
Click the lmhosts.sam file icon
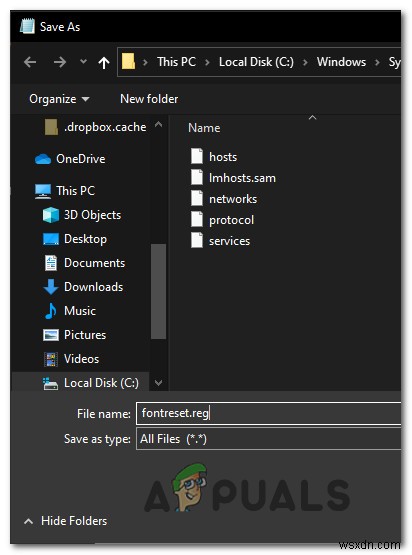(197, 177)
